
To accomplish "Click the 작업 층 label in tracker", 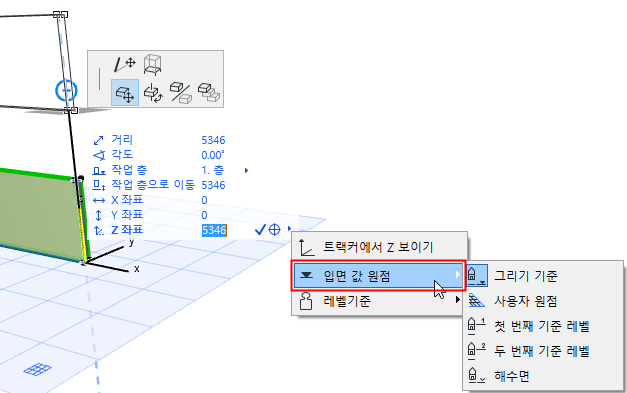I will (129, 170).
